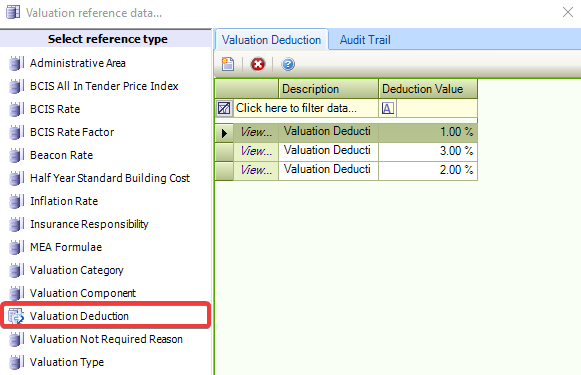Click the Description column header
This screenshot has width=581, height=375.
(x=328, y=89)
